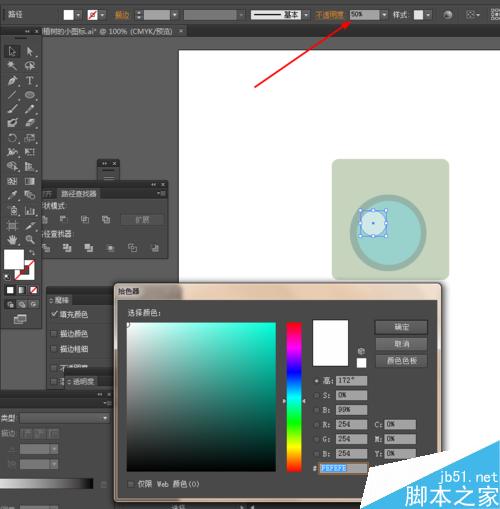Toggle the stroke weight checkbox in Magic Wand panel
Viewport: 500px width, 509px height.
pos(53,349)
